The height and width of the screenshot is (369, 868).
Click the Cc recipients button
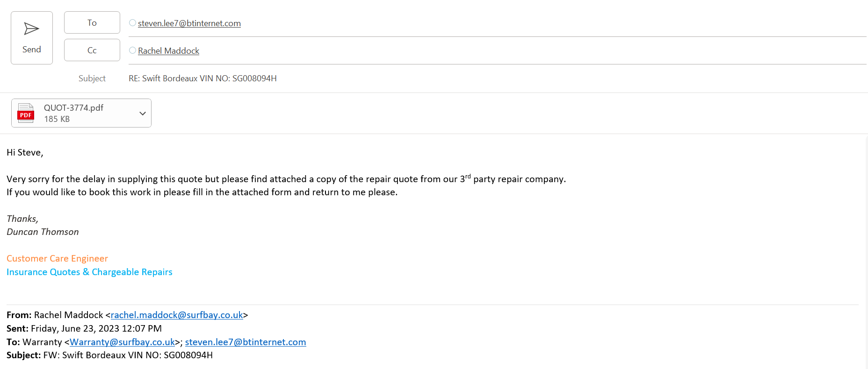[x=92, y=50]
